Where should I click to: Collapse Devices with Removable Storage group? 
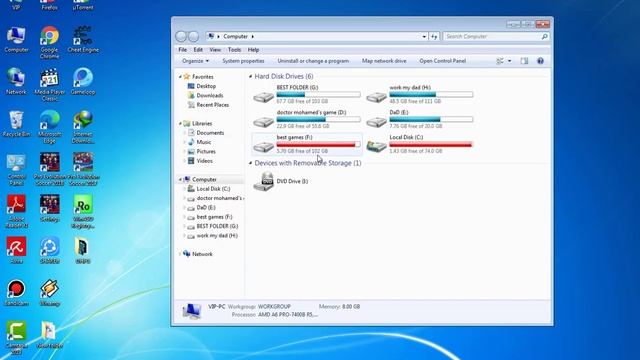250,163
